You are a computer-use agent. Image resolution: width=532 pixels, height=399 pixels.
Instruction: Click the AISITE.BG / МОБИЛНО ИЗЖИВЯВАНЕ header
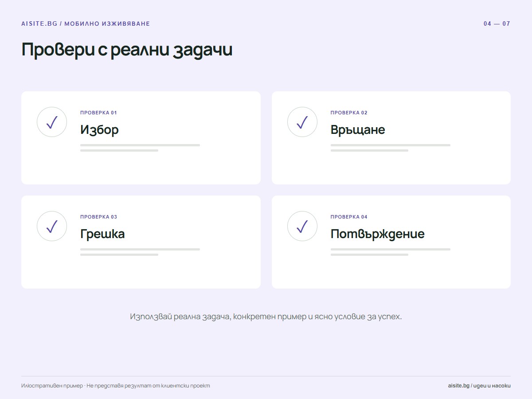[86, 24]
